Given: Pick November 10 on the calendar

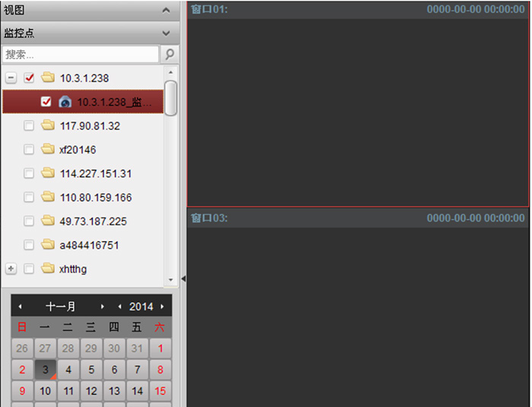Looking at the screenshot, I should point(46,391).
